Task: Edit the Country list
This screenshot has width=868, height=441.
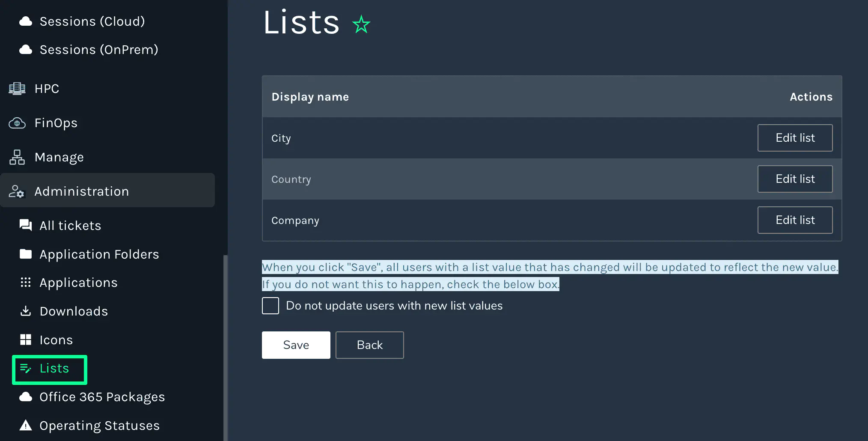Action: [794, 179]
